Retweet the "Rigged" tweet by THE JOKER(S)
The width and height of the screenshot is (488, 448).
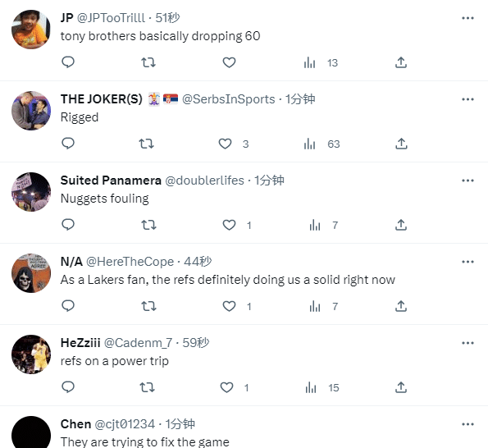click(x=146, y=144)
